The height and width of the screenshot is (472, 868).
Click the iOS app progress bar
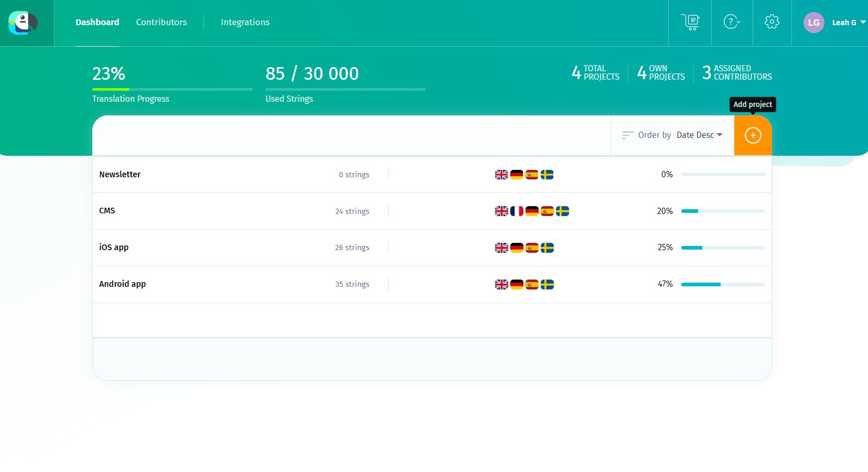(723, 248)
